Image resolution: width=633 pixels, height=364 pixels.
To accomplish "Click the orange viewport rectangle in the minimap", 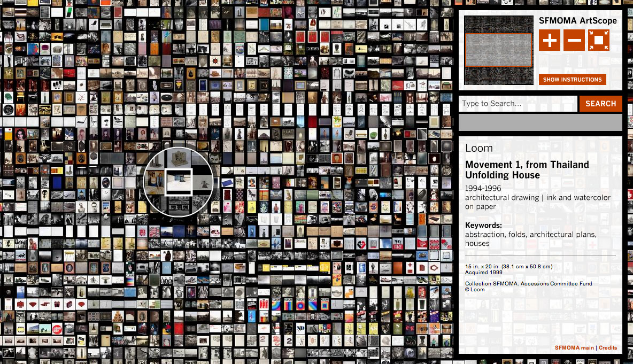I will click(x=498, y=49).
